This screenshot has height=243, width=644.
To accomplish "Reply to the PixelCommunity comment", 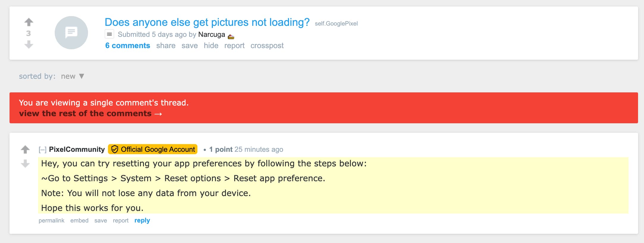I will [142, 220].
